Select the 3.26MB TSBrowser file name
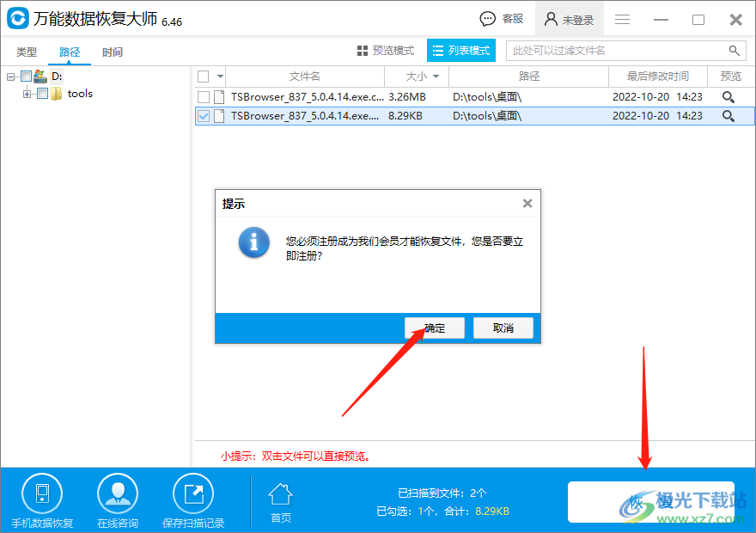The height and width of the screenshot is (533, 756). (x=308, y=97)
